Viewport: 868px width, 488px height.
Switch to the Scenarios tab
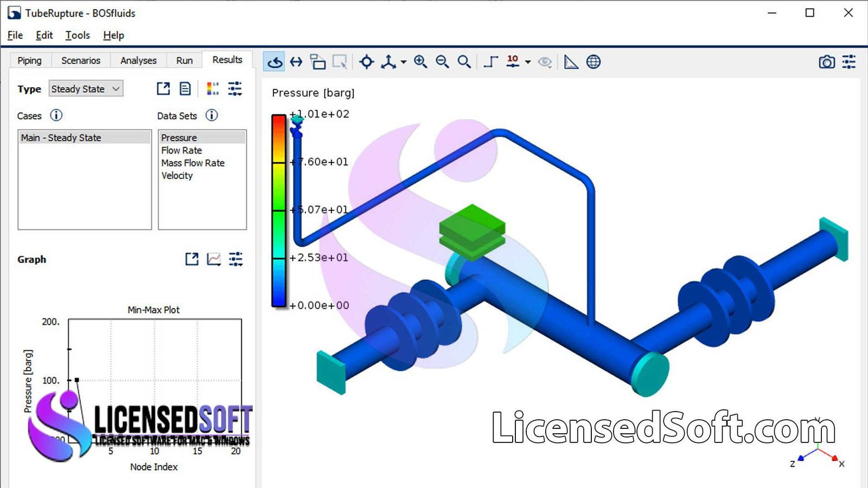click(x=80, y=60)
